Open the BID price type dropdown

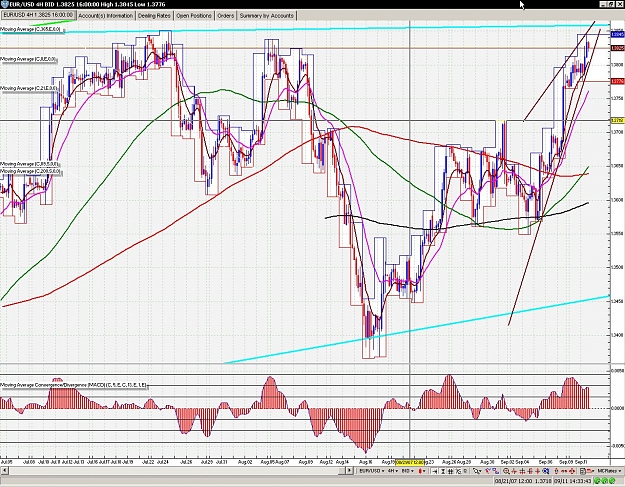(407, 471)
